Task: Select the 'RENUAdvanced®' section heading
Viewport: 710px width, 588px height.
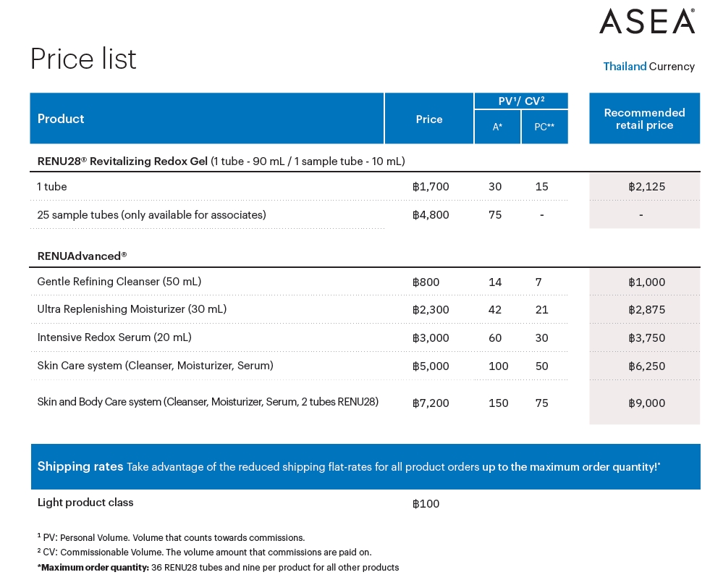Action: [x=82, y=256]
